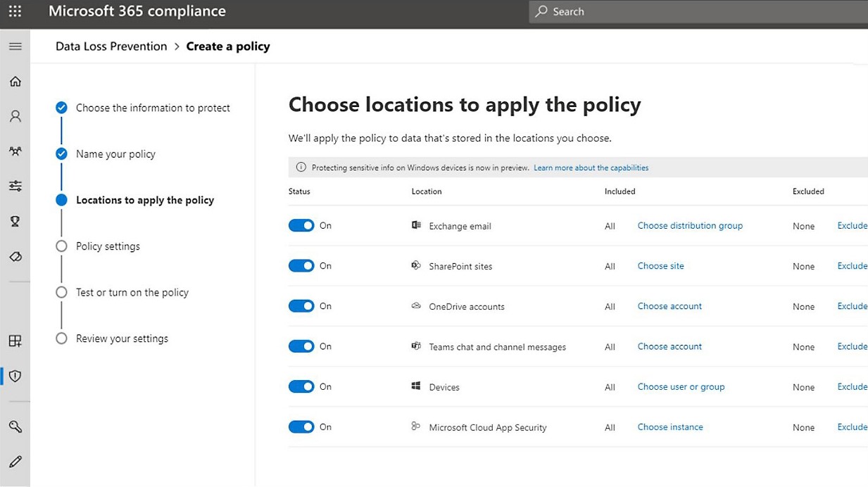The width and height of the screenshot is (868, 487).
Task: Go to Home in the sidebar
Action: pyautogui.click(x=15, y=82)
